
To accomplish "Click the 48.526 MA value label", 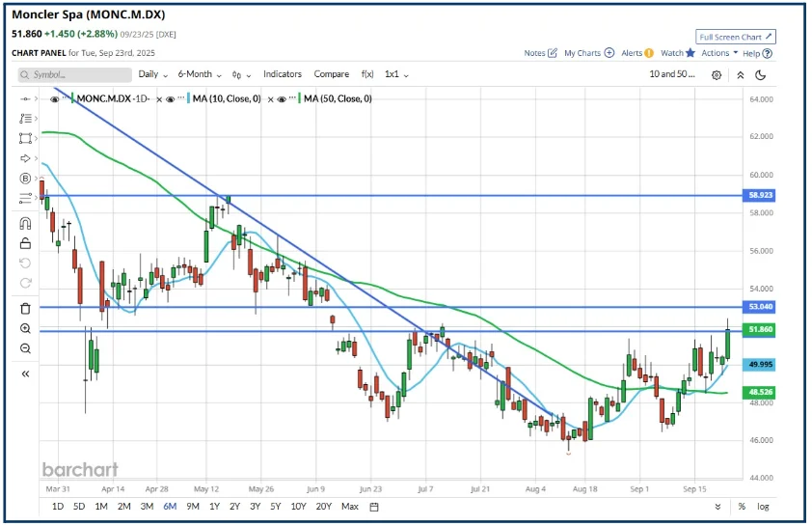I will click(760, 392).
